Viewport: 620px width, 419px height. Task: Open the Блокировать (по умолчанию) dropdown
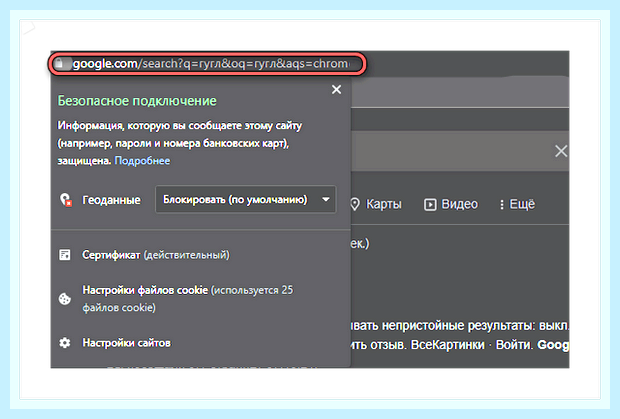(246, 199)
